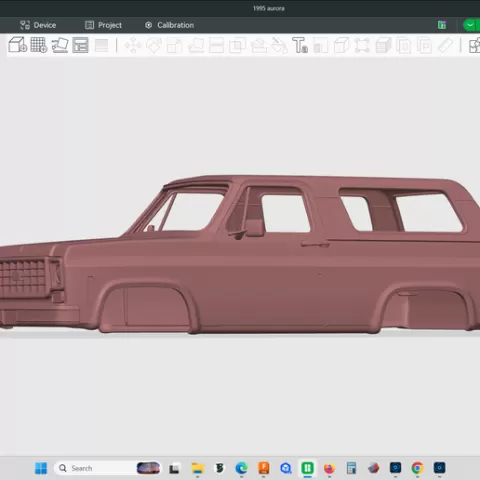Open Firefox from the taskbar
Image resolution: width=480 pixels, height=480 pixels.
[329, 468]
